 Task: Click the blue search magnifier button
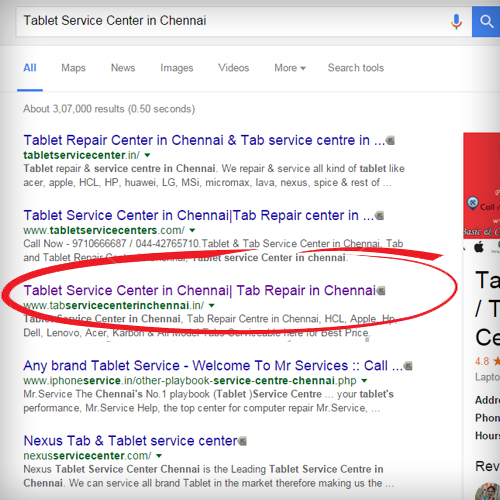[x=486, y=21]
